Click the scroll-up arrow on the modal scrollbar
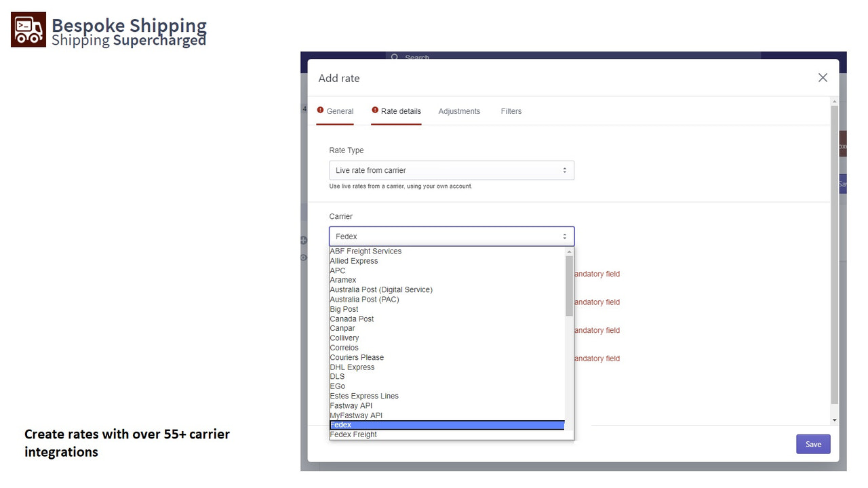The width and height of the screenshot is (868, 488). click(835, 100)
